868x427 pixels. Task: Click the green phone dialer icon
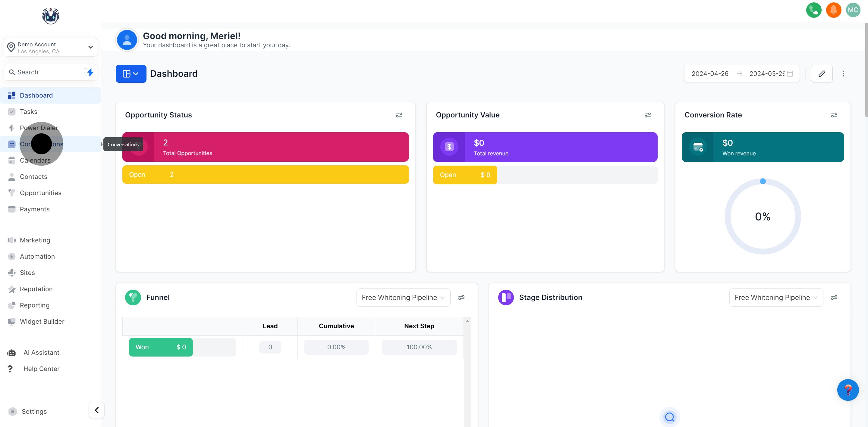point(813,10)
